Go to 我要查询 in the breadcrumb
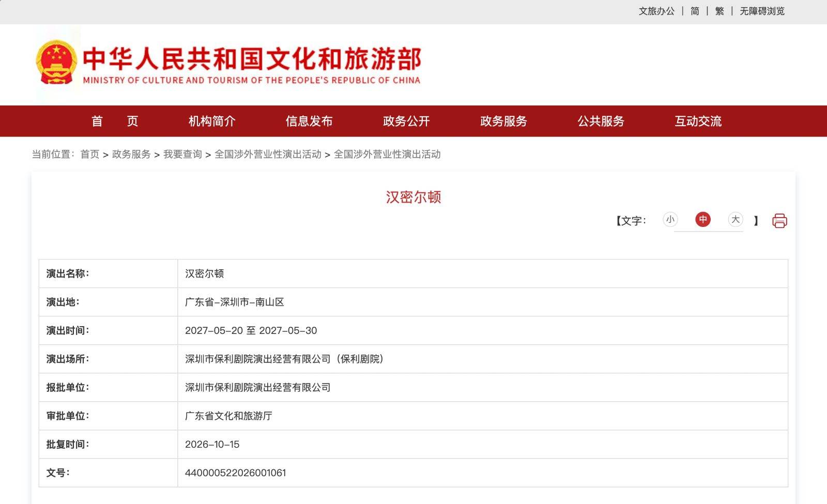827x504 pixels. [182, 154]
